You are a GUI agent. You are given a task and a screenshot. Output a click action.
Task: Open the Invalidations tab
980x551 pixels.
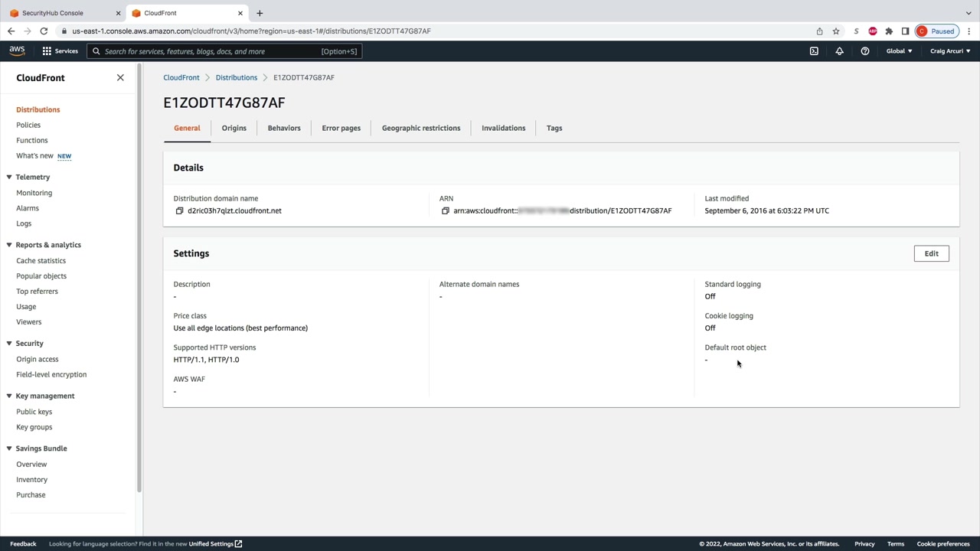coord(504,129)
